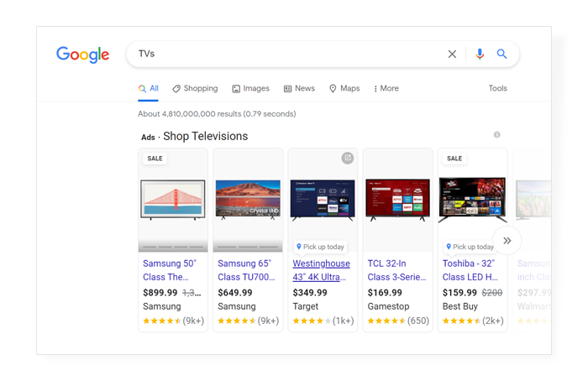
Task: Click the $349.99 price
Action: (x=310, y=293)
